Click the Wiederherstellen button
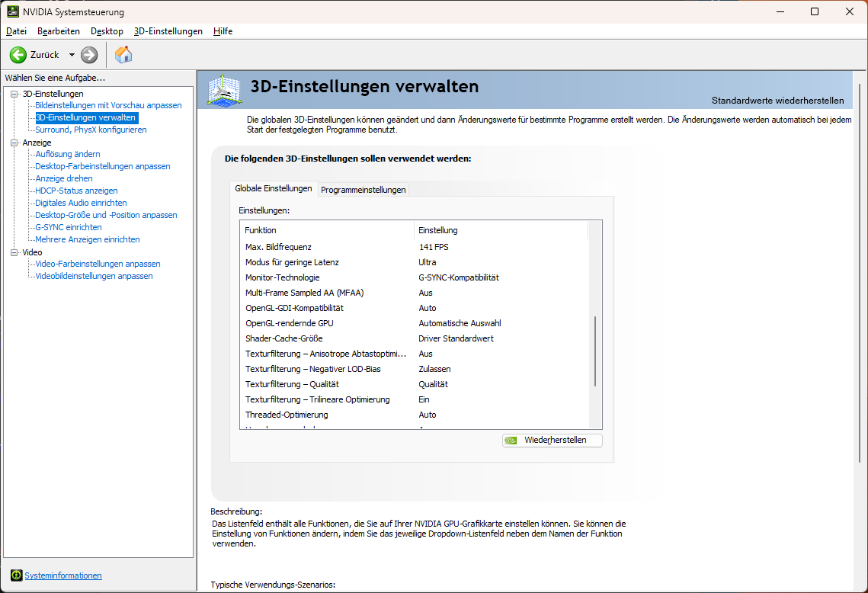The height and width of the screenshot is (593, 868). coord(553,441)
